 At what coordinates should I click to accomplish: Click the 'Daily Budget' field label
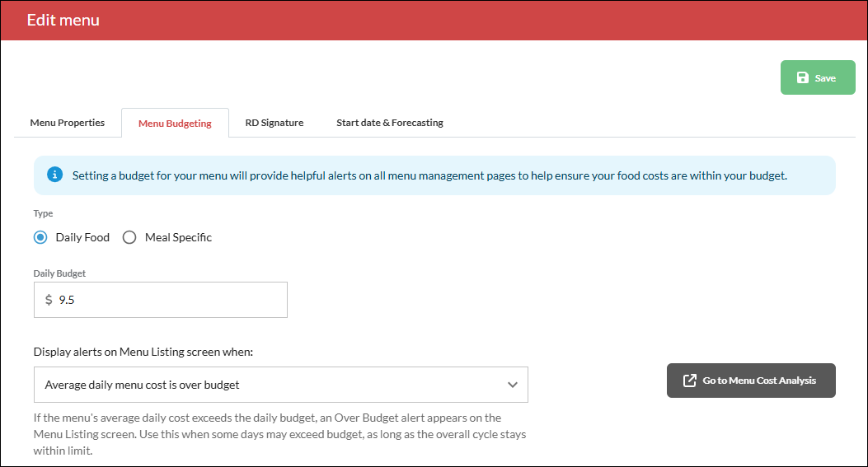pos(59,273)
